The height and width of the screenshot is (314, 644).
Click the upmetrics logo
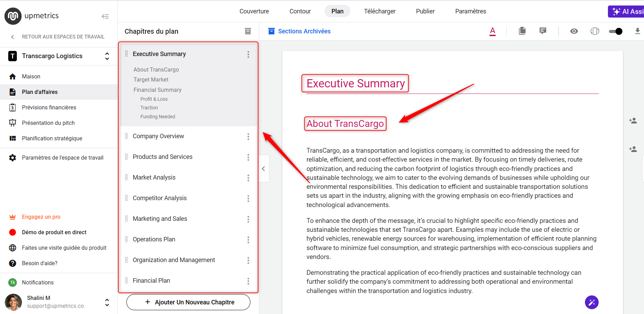32,16
